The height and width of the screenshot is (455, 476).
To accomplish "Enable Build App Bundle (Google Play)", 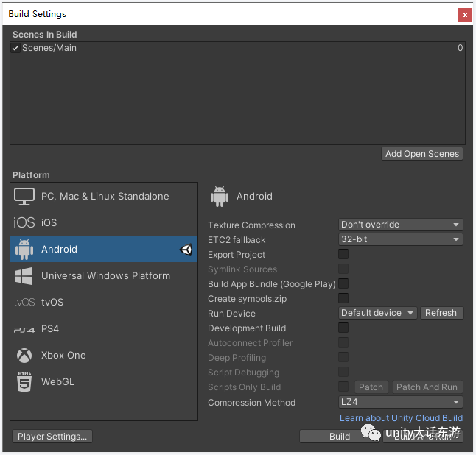I will 343,283.
